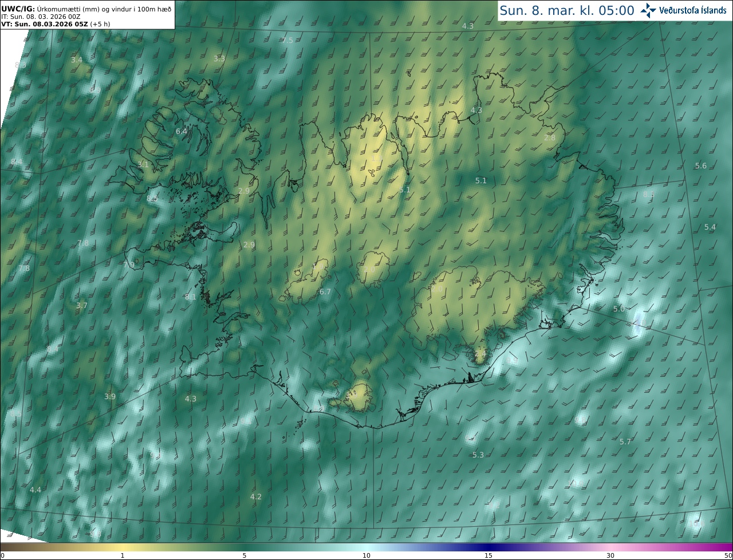Click the 5.4 value label on the map
This screenshot has height=560, width=733.
pos(710,227)
